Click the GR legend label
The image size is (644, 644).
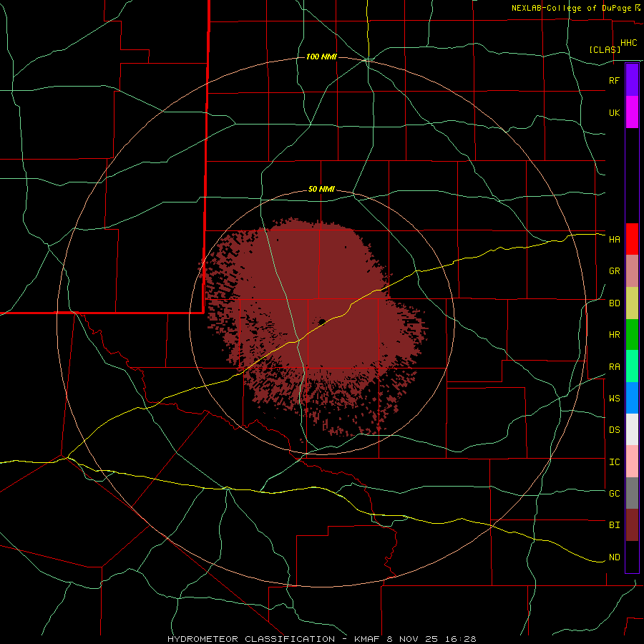(614, 271)
